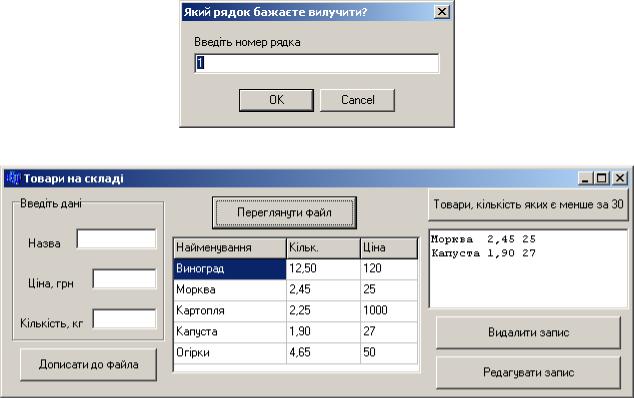This screenshot has height=398, width=634.
Task: Select the 'Морква' table cell
Action: click(230, 290)
